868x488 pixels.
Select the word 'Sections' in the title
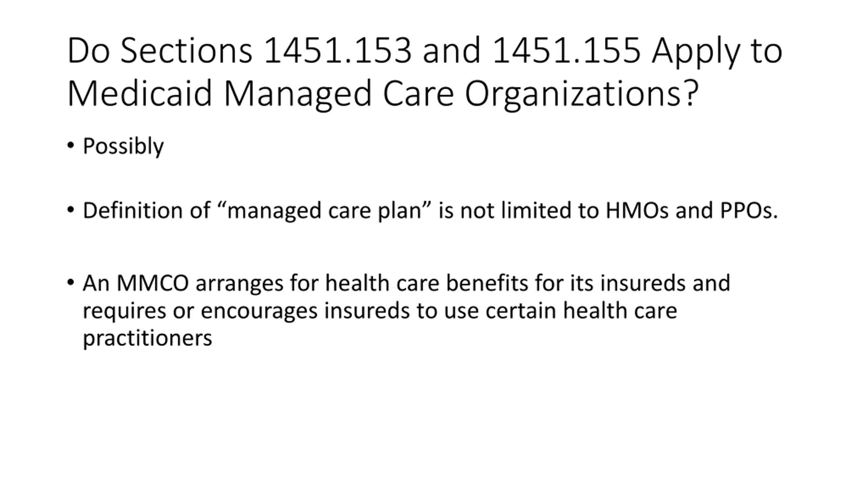coord(186,51)
